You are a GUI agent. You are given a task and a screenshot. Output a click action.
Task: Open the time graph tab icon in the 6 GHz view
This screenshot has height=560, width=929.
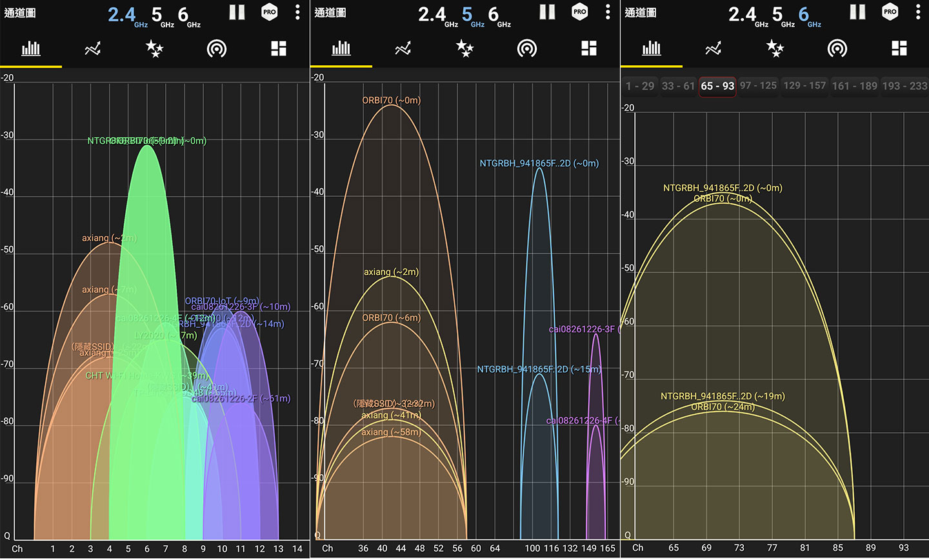[x=714, y=48]
